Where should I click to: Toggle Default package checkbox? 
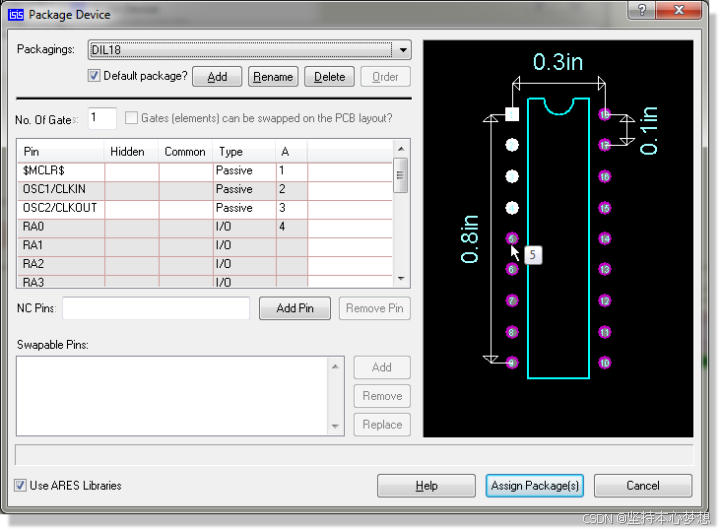click(x=94, y=76)
